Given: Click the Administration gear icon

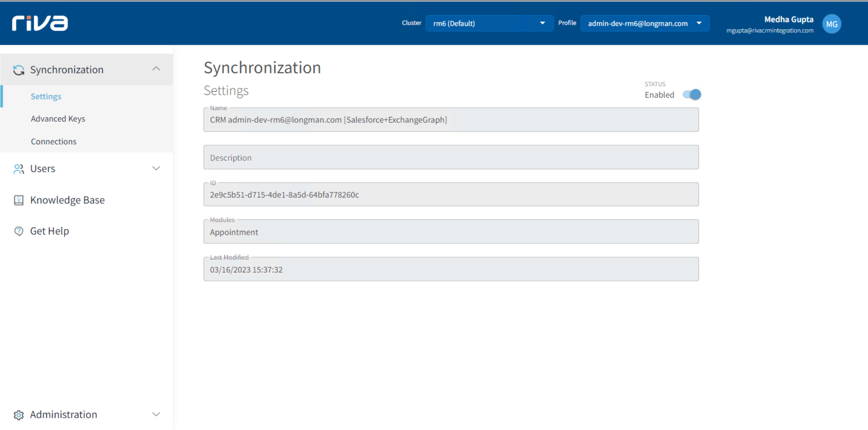Looking at the screenshot, I should (x=19, y=415).
